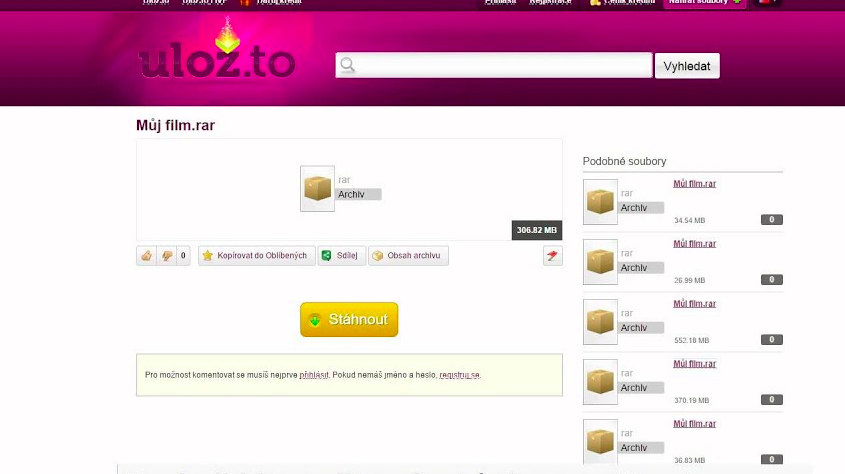Open Můj film.rar link sized 34.54 MB
The image size is (845, 474).
pos(694,184)
